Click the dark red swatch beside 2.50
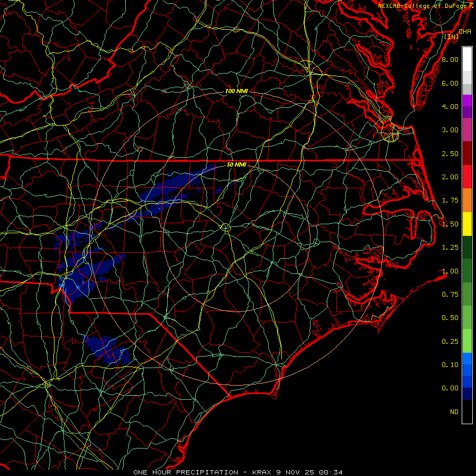The width and height of the screenshot is (476, 476). click(x=467, y=153)
